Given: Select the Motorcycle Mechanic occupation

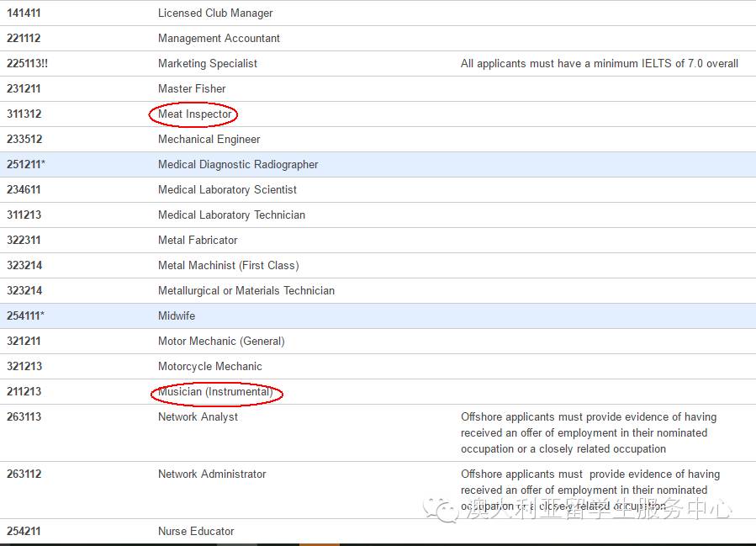Looking at the screenshot, I should [x=210, y=366].
